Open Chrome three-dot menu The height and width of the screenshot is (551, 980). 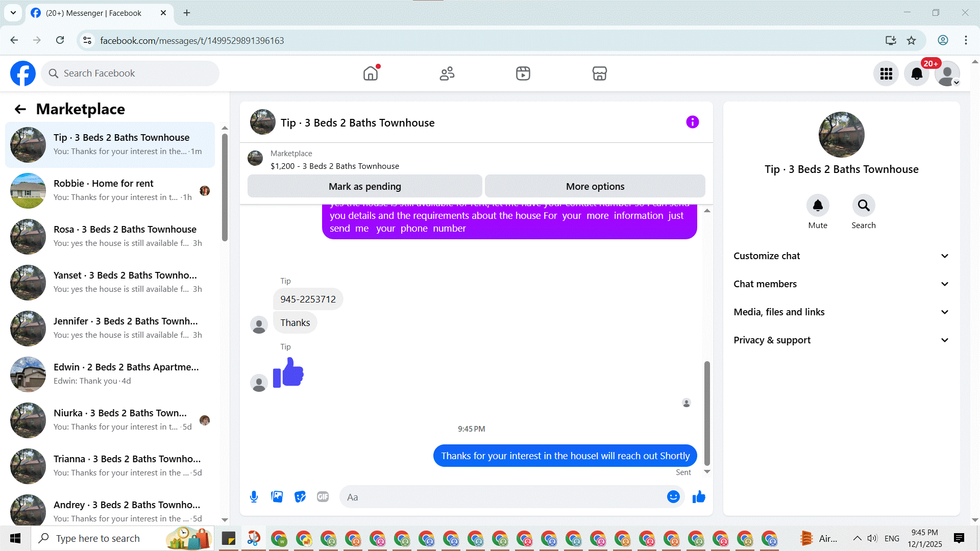tap(966, 40)
